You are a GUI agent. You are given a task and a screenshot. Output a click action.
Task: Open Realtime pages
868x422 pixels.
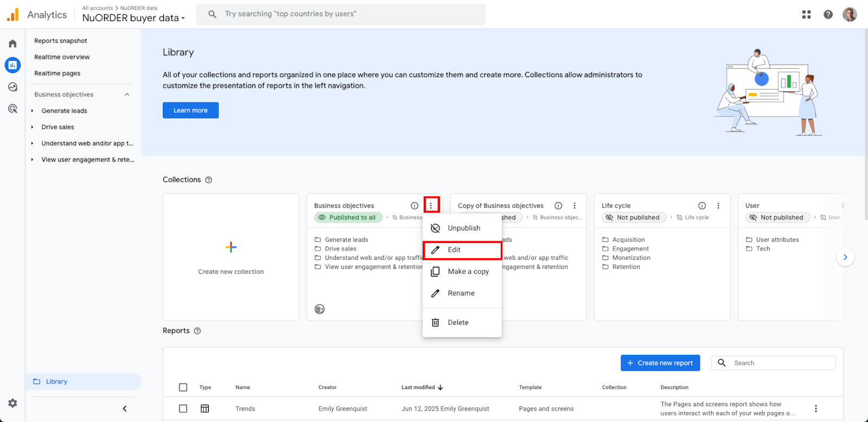click(58, 73)
